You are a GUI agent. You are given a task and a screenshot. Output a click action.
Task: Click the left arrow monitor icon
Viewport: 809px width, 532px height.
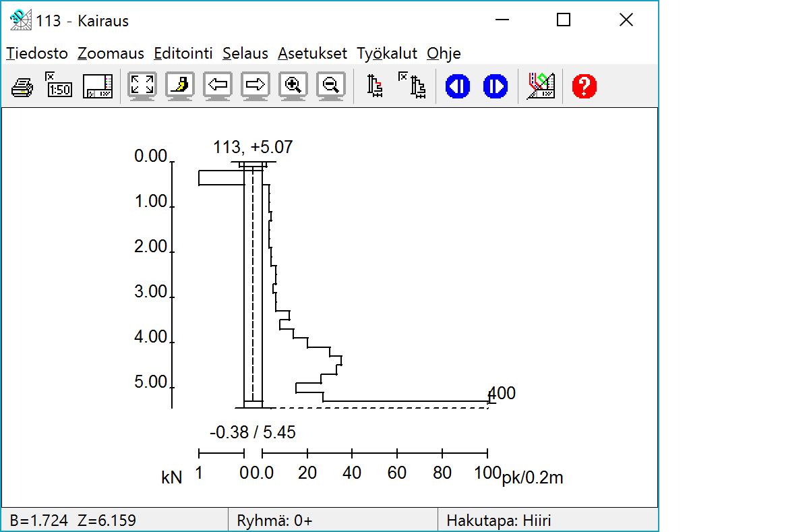[218, 86]
